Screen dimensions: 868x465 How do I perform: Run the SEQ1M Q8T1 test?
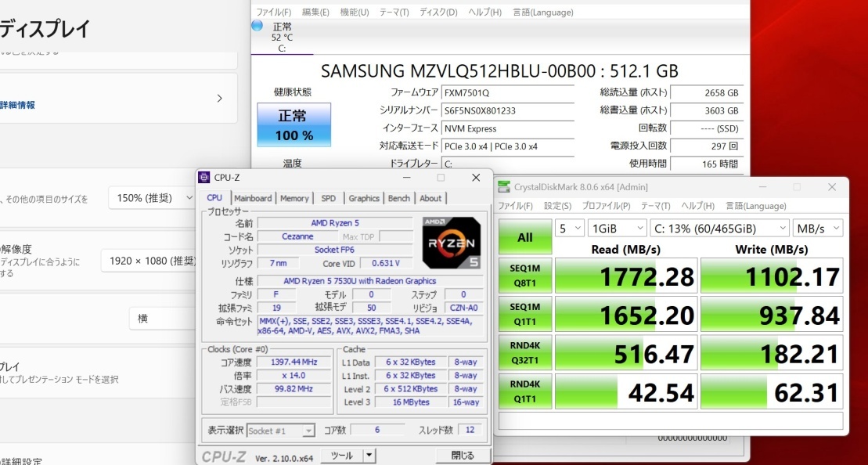point(524,276)
